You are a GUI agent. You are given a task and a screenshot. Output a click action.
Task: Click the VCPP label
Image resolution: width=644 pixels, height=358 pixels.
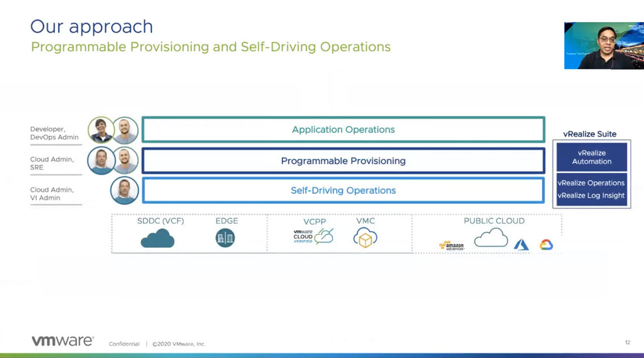[315, 222]
